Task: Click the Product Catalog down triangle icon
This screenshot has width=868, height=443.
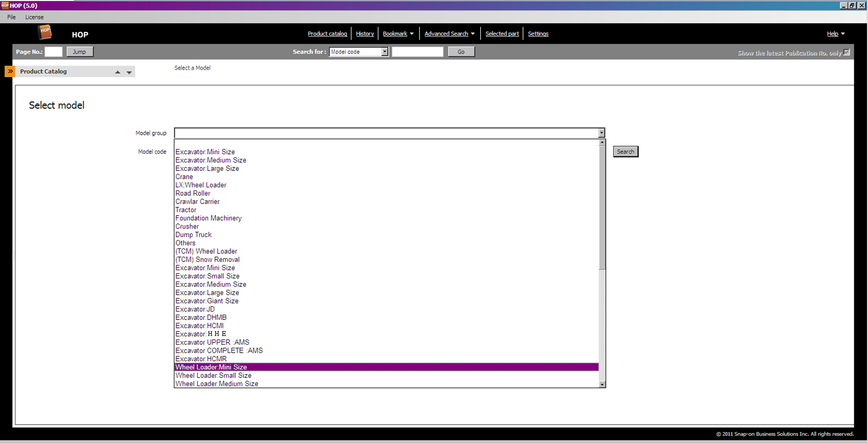Action: point(129,72)
